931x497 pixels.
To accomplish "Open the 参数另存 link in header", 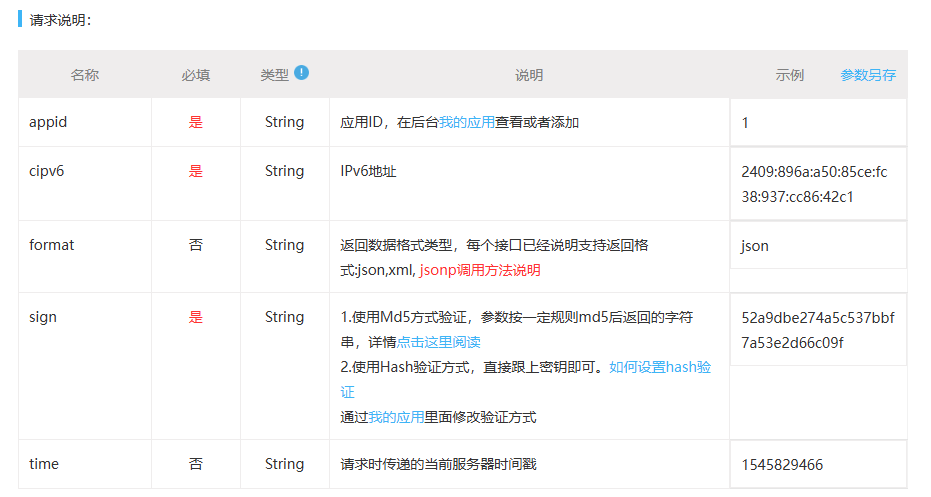I will coord(867,75).
